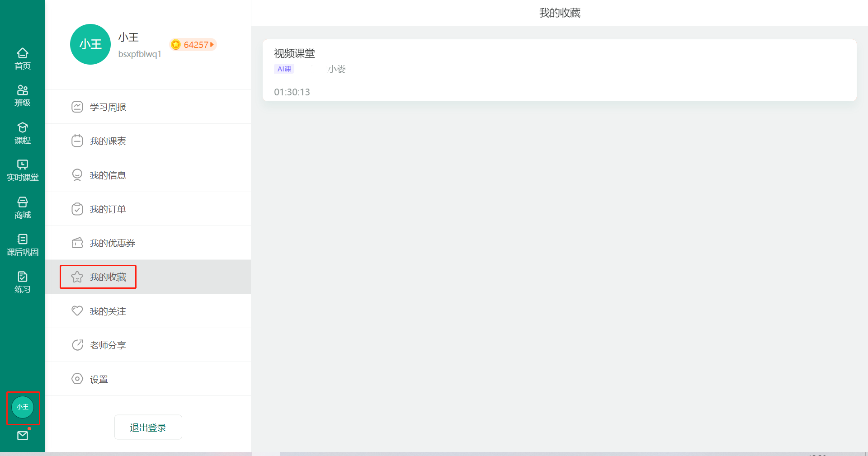This screenshot has height=456, width=868.
Task: Click the 小王 avatar in sidebar
Action: [23, 407]
